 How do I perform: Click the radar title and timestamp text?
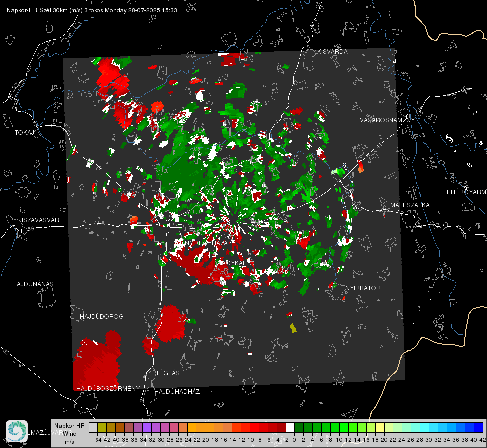point(92,10)
